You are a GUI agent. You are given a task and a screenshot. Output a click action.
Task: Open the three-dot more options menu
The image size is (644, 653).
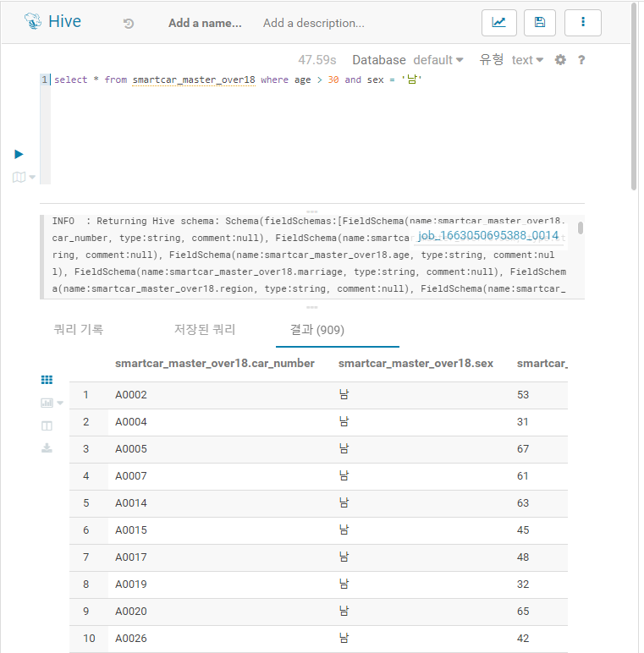[x=583, y=23]
